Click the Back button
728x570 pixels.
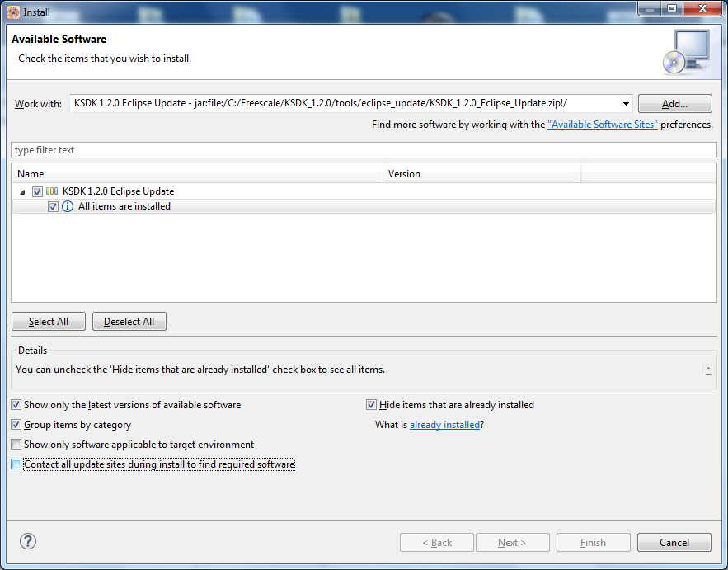point(437,543)
